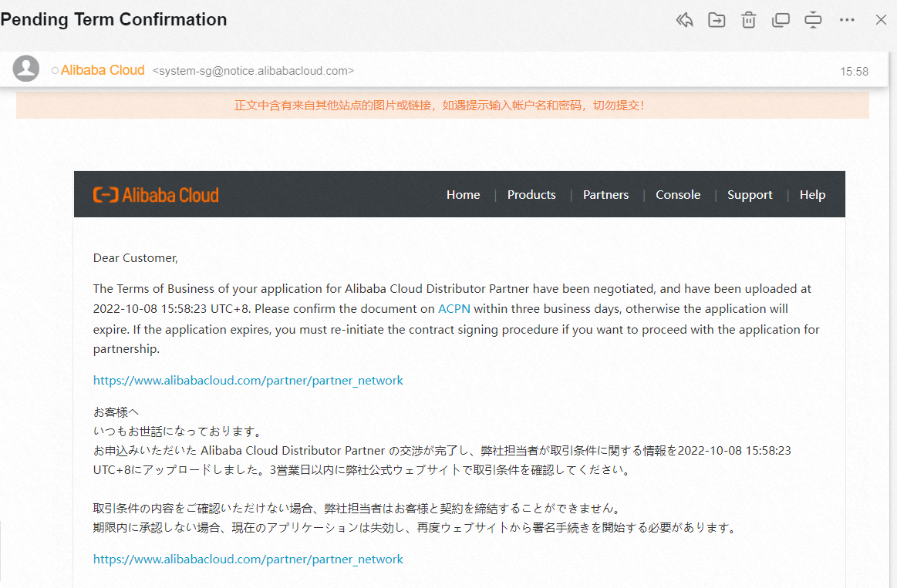Open the Products item in the banner

pos(531,195)
